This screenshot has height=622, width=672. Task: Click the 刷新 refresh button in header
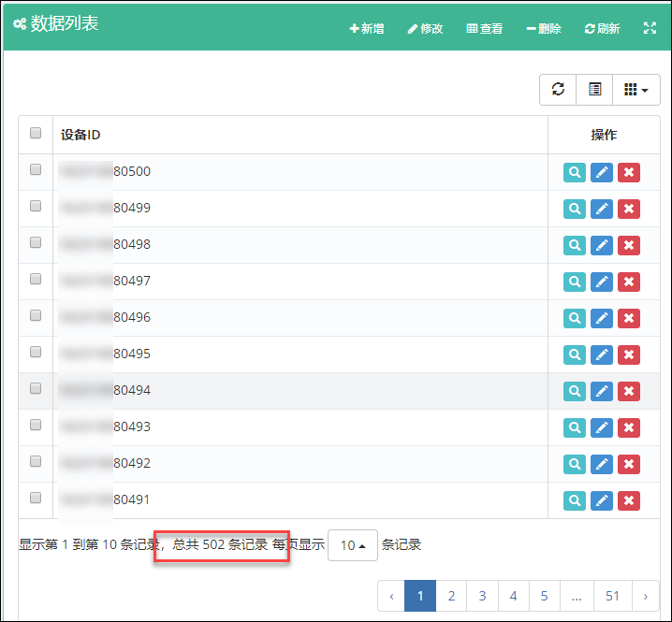point(602,29)
